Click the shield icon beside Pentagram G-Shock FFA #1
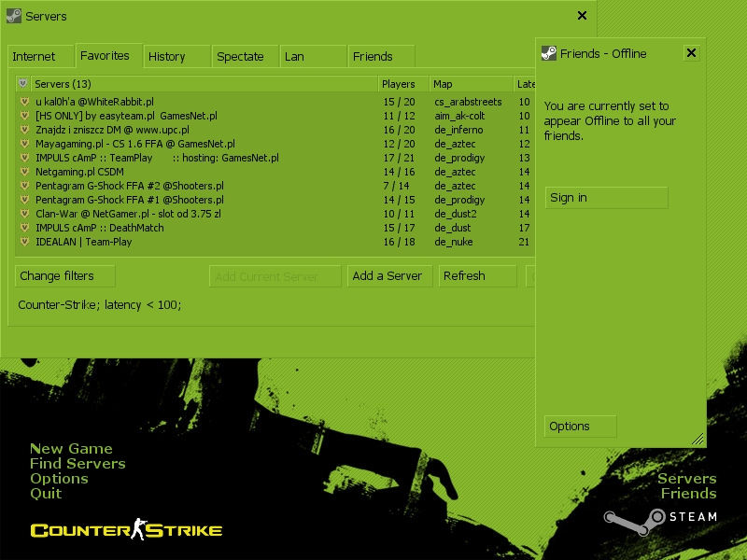 (24, 200)
